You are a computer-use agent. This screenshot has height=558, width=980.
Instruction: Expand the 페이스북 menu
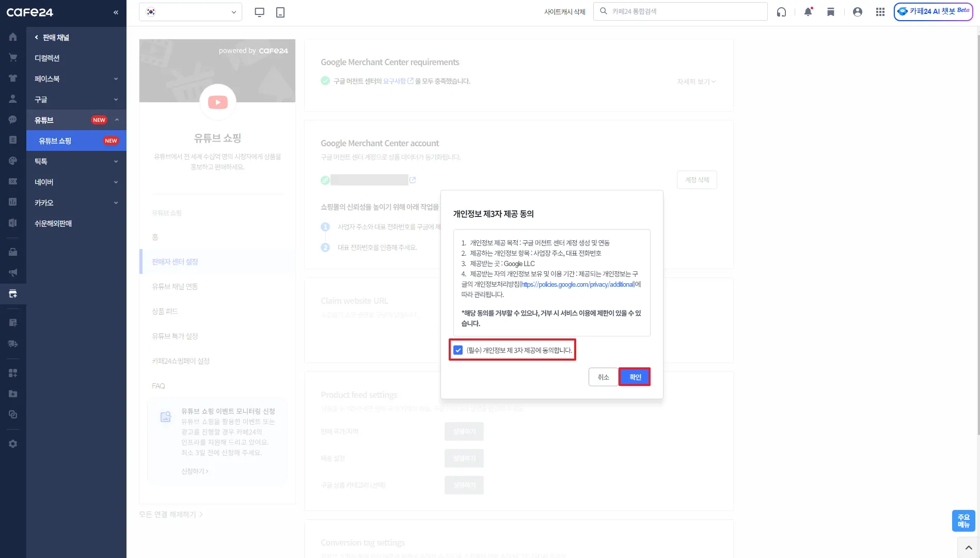pos(76,79)
